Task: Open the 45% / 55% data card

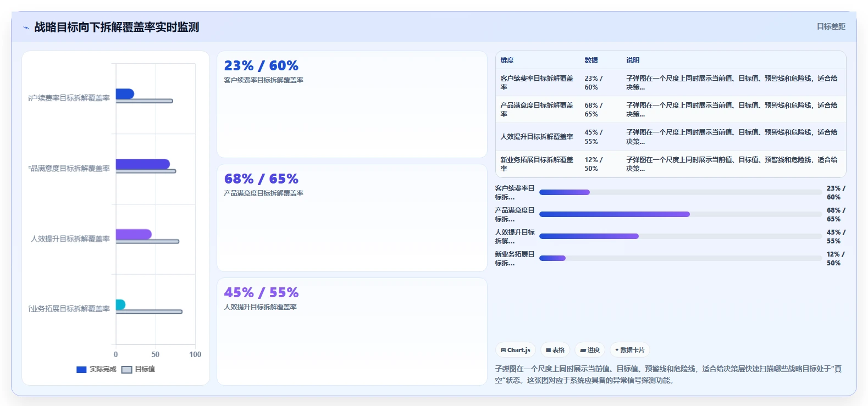Action: click(x=352, y=331)
